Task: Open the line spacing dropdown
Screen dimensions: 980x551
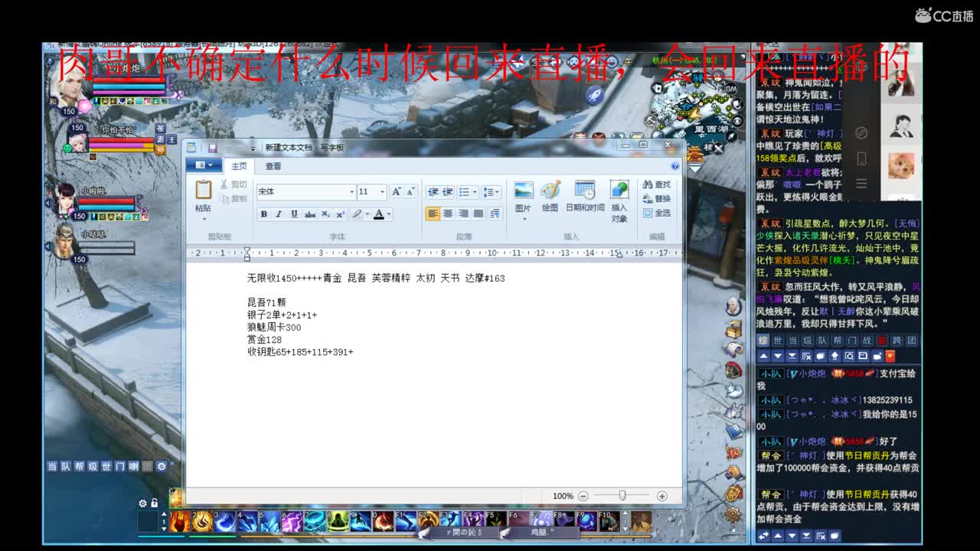Action: (492, 191)
